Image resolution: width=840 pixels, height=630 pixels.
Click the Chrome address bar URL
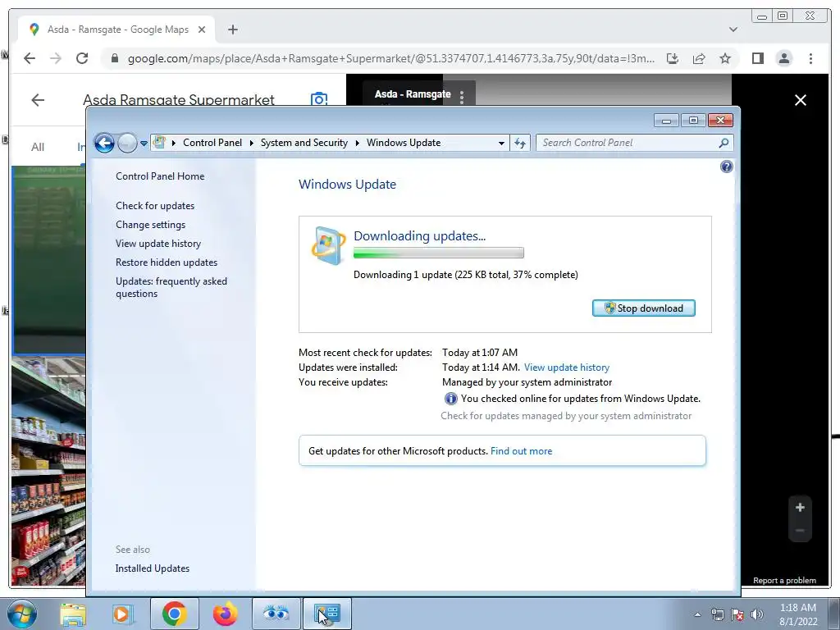click(x=391, y=58)
